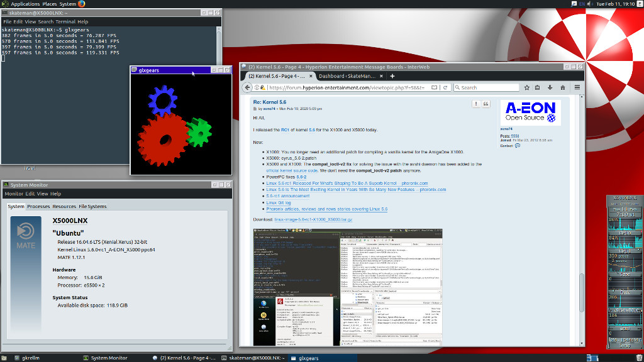Reply with quote on xeno74's post
This screenshot has width=644, height=362.
coord(486,104)
